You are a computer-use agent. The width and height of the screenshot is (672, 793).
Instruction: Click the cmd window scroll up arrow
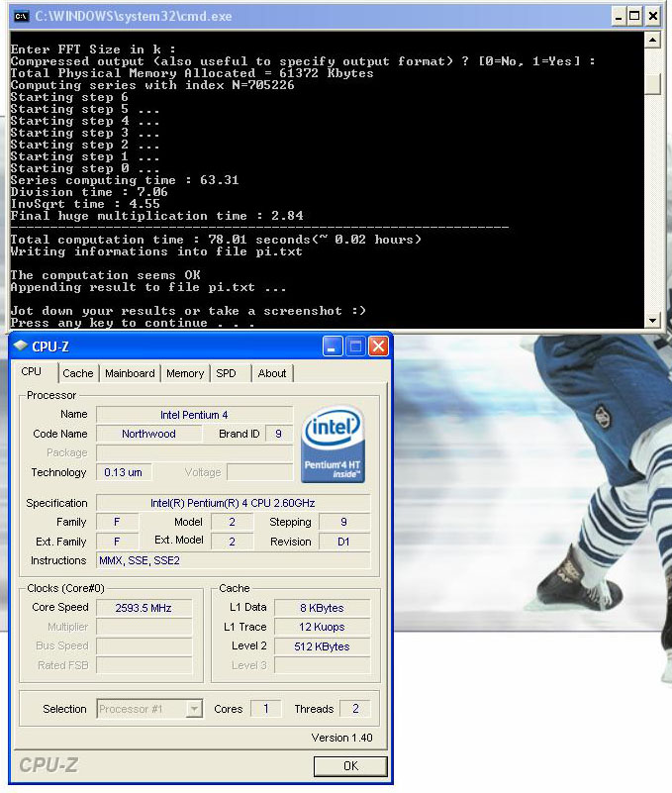click(653, 40)
